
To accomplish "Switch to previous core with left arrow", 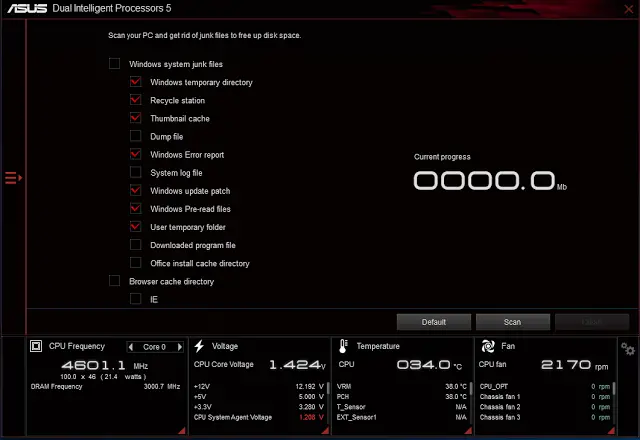I will [131, 347].
